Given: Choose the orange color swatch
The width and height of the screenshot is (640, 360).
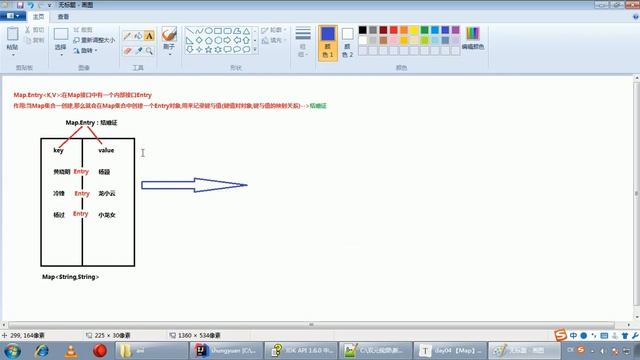Looking at the screenshot, I should coord(404,30).
